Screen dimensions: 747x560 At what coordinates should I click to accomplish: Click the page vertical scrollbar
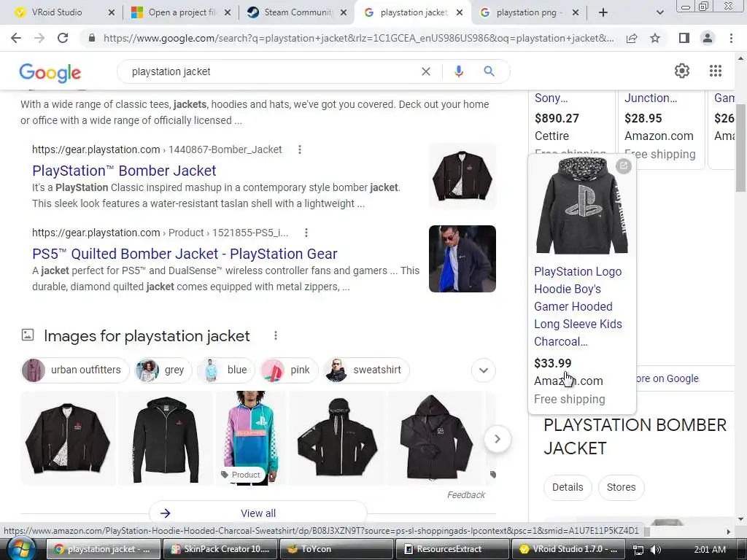tap(741, 147)
